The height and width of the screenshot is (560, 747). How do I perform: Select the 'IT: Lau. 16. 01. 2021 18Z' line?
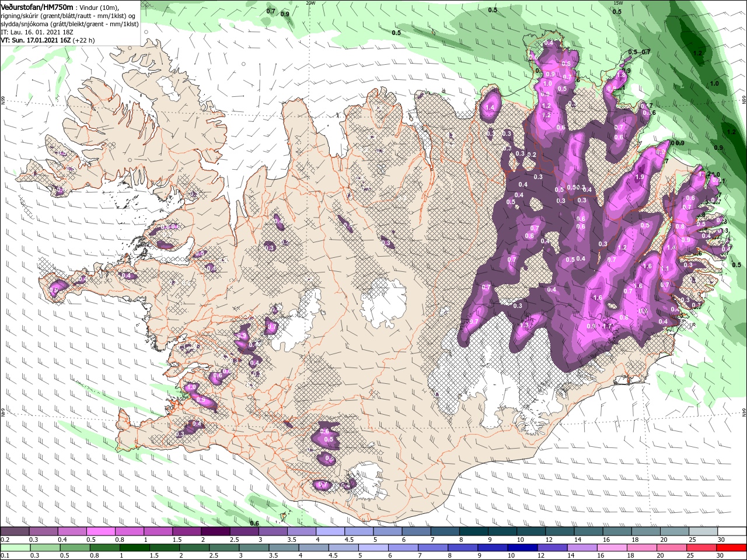(36, 32)
